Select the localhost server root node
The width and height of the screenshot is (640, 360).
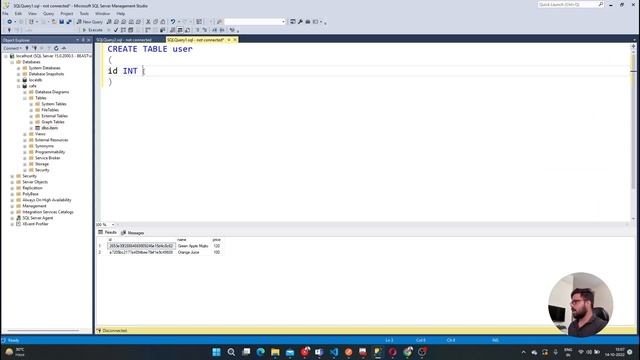(53, 56)
